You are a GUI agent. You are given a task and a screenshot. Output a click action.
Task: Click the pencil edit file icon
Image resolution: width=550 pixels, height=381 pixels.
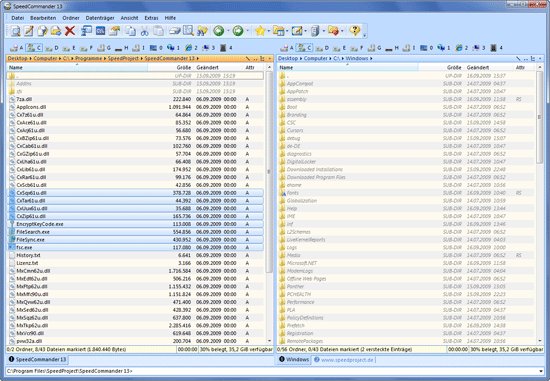pos(29,31)
